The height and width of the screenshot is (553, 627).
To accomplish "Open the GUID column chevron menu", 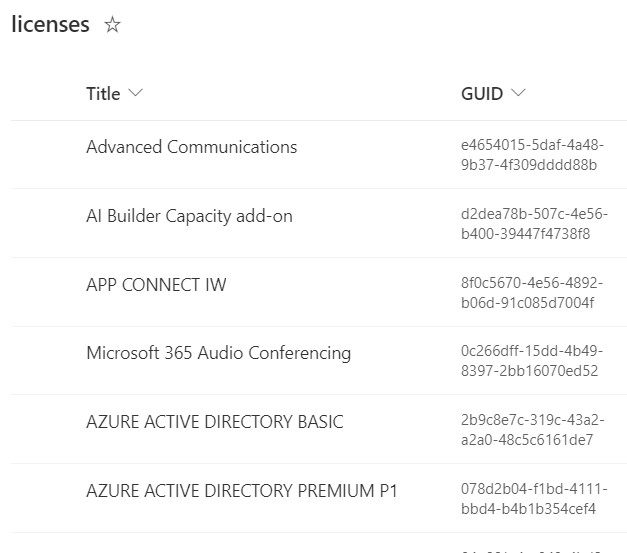I will point(518,94).
